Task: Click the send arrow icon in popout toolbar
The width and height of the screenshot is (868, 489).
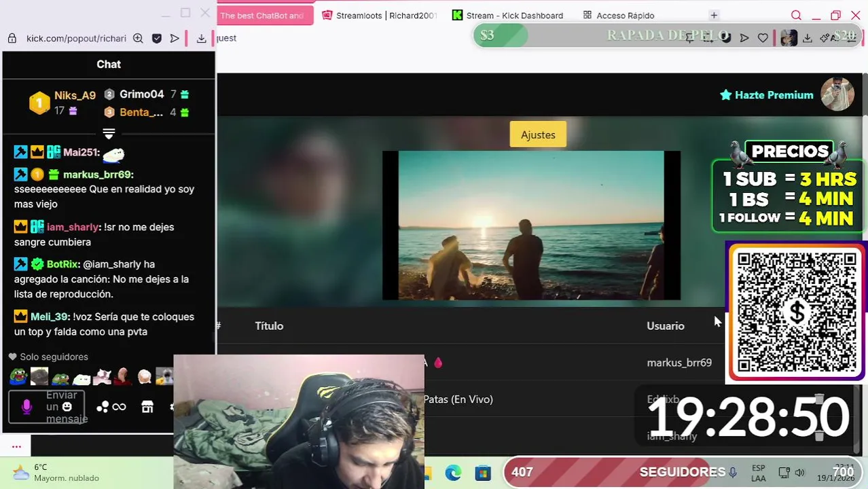Action: pos(175,38)
